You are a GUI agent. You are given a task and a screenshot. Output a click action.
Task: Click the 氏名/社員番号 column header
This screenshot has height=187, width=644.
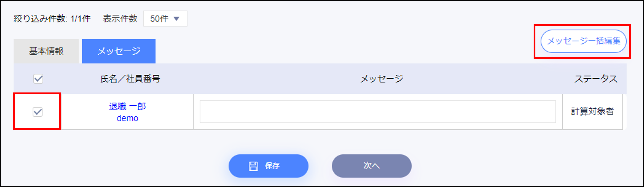pyautogui.click(x=130, y=79)
